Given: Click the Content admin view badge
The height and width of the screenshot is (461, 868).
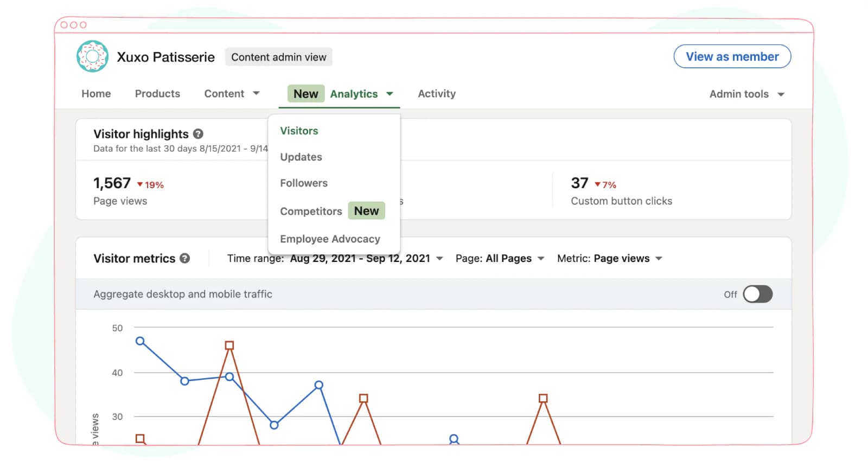Looking at the screenshot, I should click(x=279, y=57).
